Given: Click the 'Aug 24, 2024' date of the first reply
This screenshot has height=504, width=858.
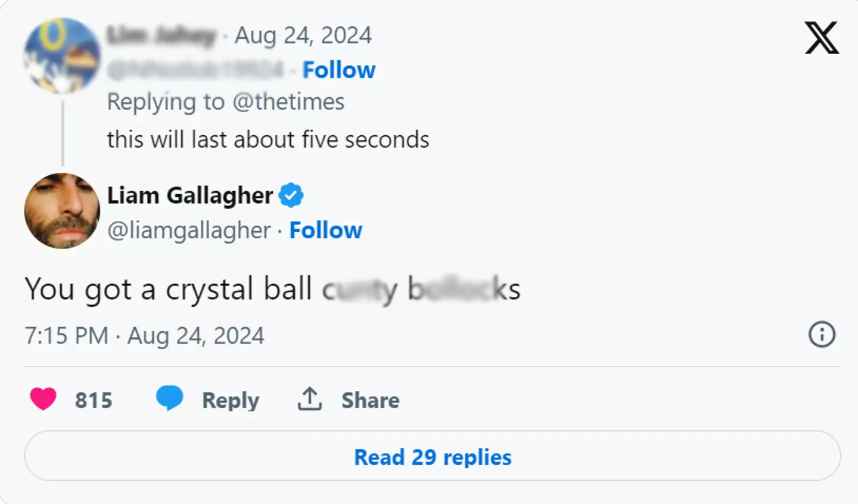Looking at the screenshot, I should click(303, 36).
